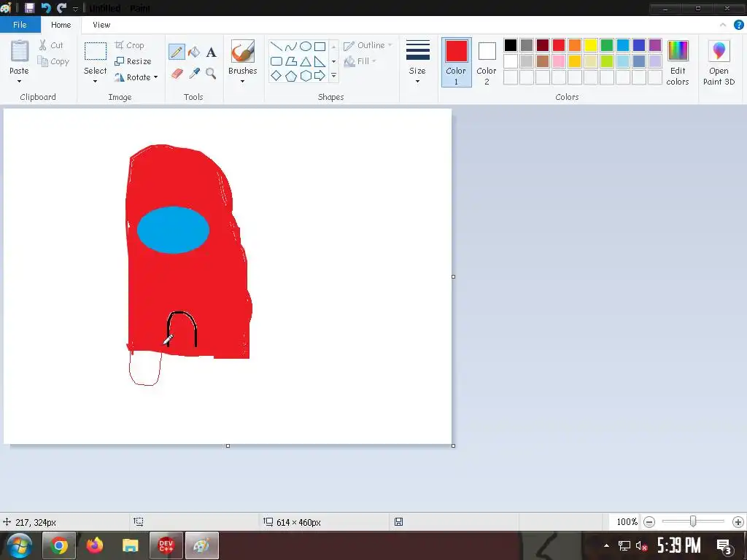
Task: Open File Explorer from taskbar
Action: point(130,545)
